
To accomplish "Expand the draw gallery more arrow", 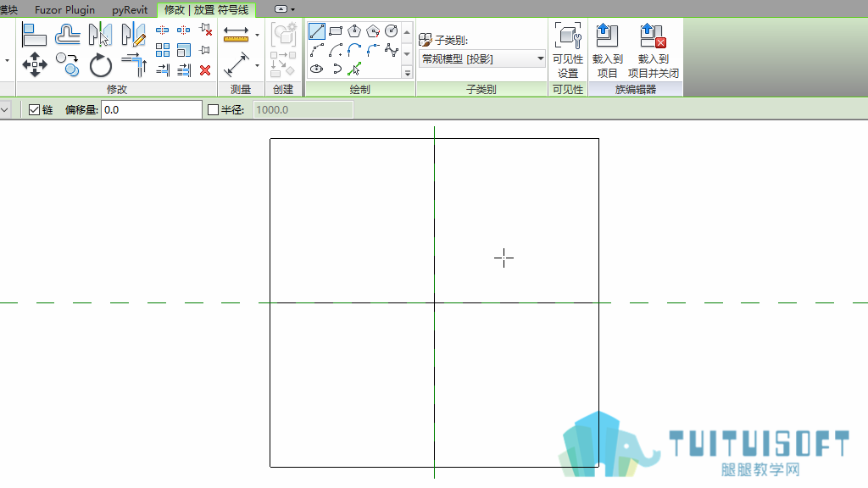I will [407, 73].
